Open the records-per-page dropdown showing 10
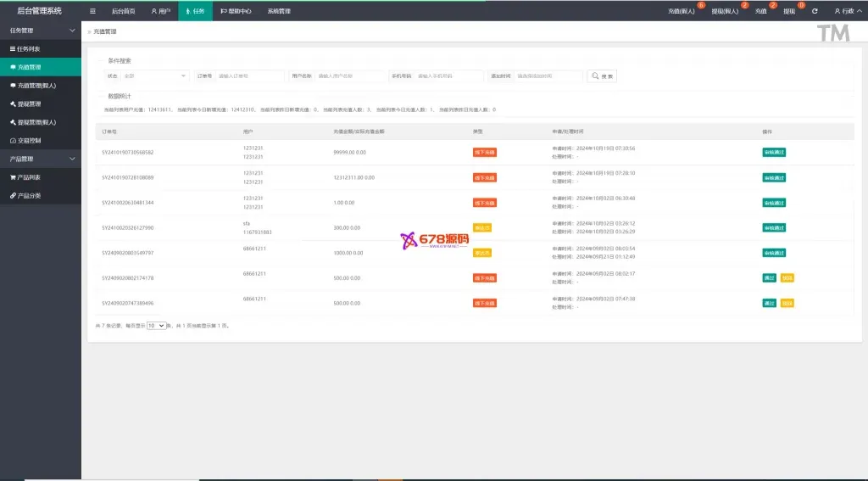This screenshot has height=481, width=868. pyautogui.click(x=156, y=326)
